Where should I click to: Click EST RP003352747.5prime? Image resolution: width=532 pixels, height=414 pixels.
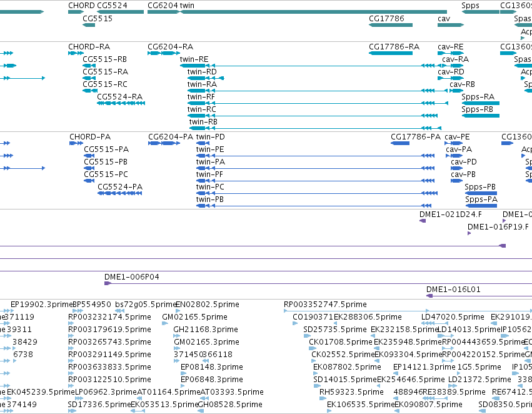(x=325, y=305)
